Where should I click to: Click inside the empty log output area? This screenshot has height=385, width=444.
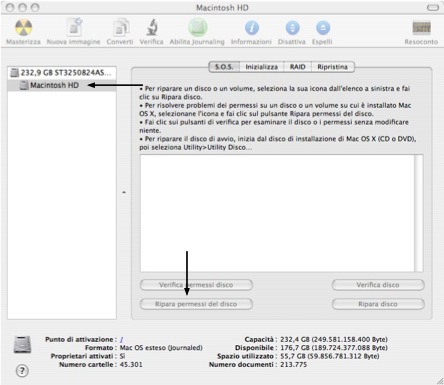(x=277, y=213)
